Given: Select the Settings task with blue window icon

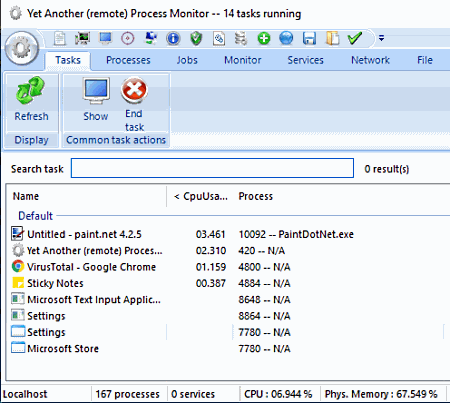Looking at the screenshot, I should 46,332.
